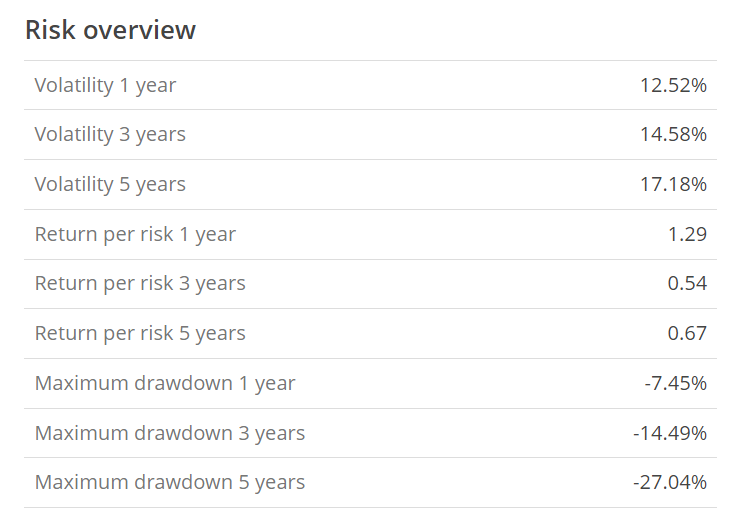731x508 pixels.
Task: Select the Volatility 3 years label
Action: click(x=110, y=134)
